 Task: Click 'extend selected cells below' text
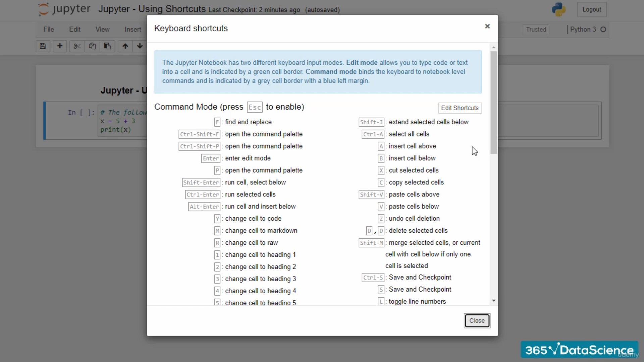pyautogui.click(x=429, y=122)
